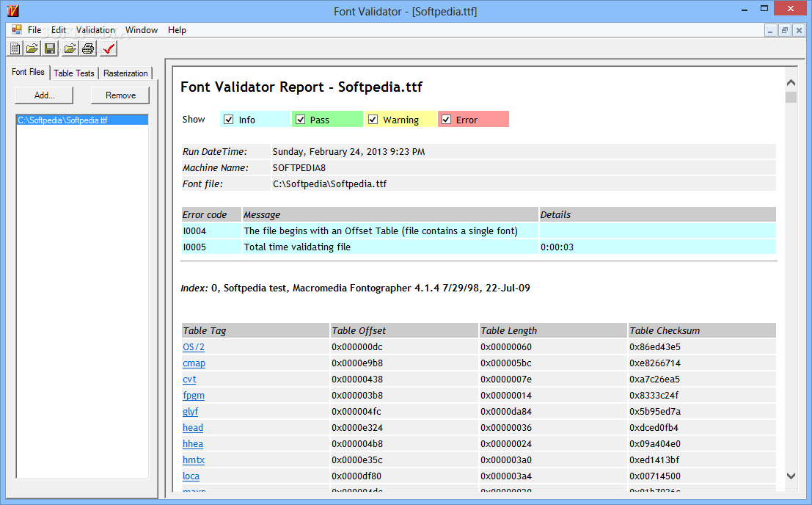Viewport: 812px width, 505px height.
Task: Uncheck the Pass filter checkbox
Action: (300, 120)
